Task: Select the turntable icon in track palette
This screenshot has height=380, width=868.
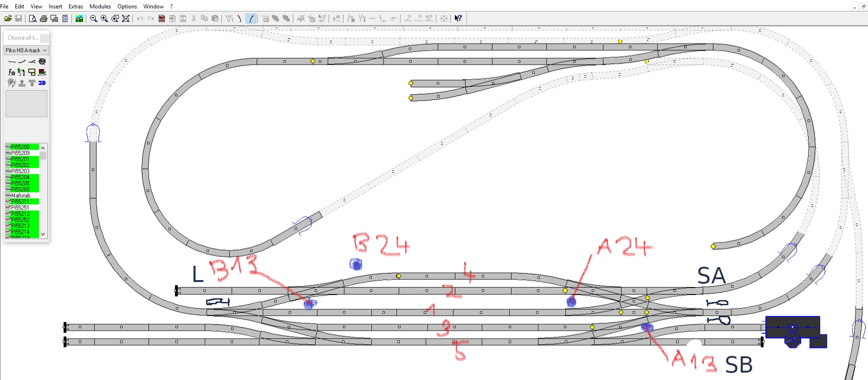Action: point(42,61)
